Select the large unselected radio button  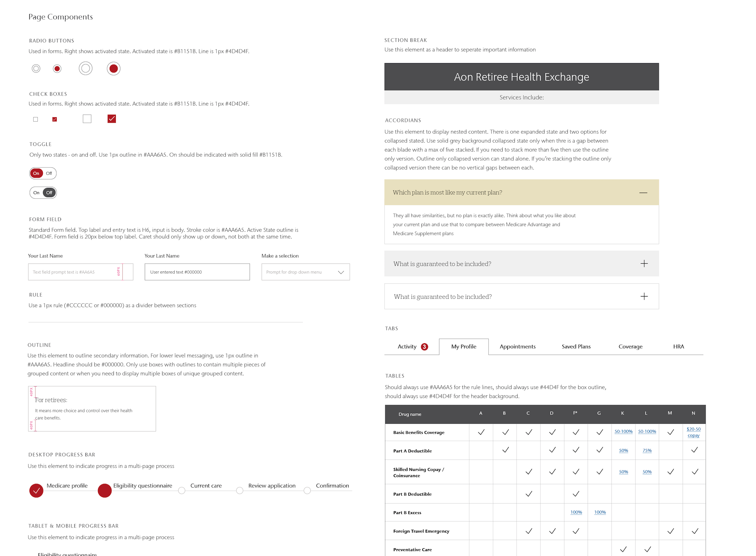coord(85,68)
